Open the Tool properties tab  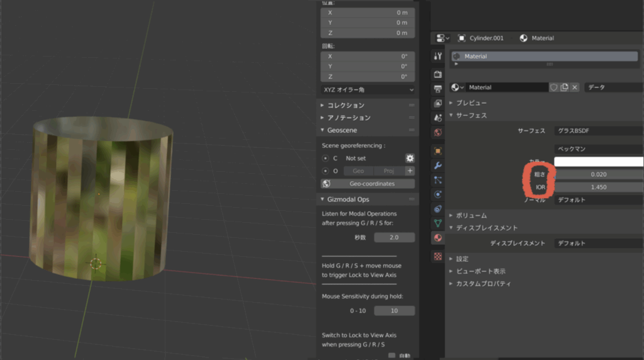[x=438, y=56]
